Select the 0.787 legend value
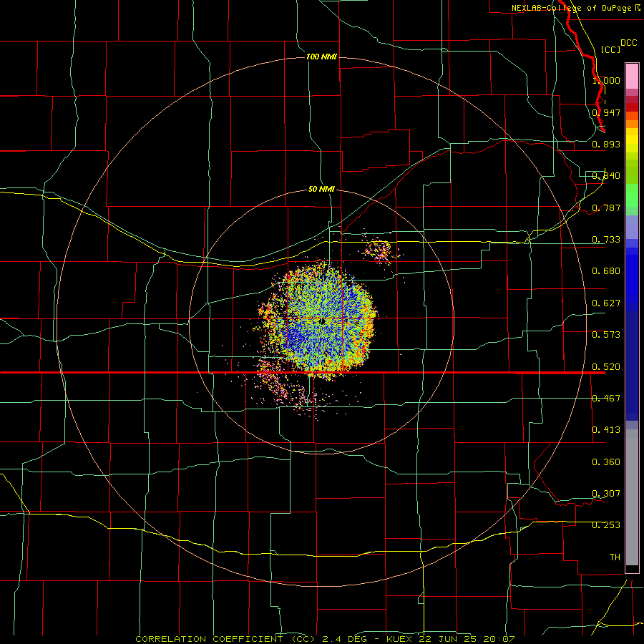Image resolution: width=644 pixels, height=644 pixels. pyautogui.click(x=606, y=208)
